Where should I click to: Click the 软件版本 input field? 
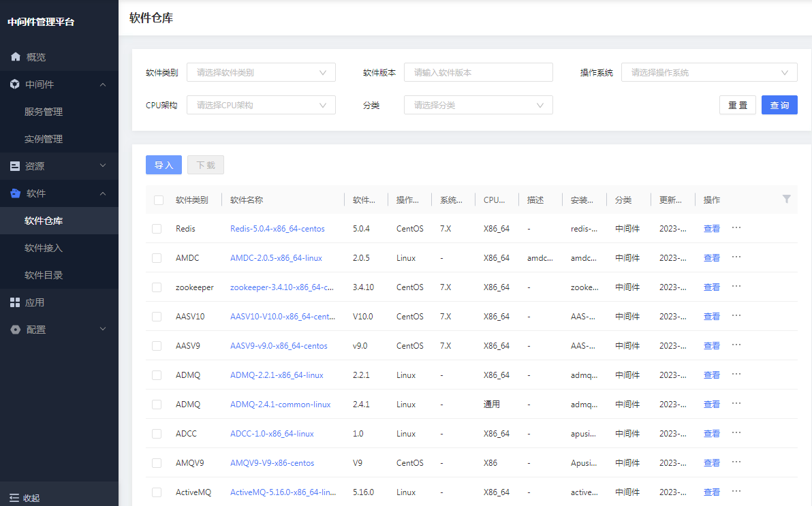pos(478,72)
